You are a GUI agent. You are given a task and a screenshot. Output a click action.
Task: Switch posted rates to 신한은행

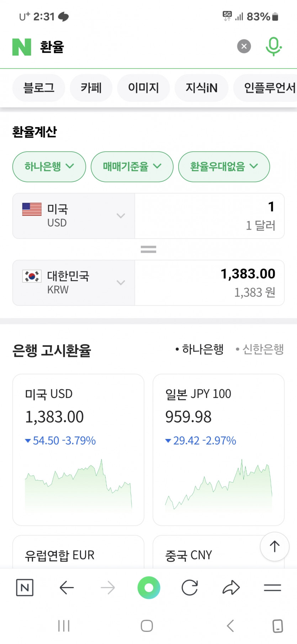coord(260,350)
